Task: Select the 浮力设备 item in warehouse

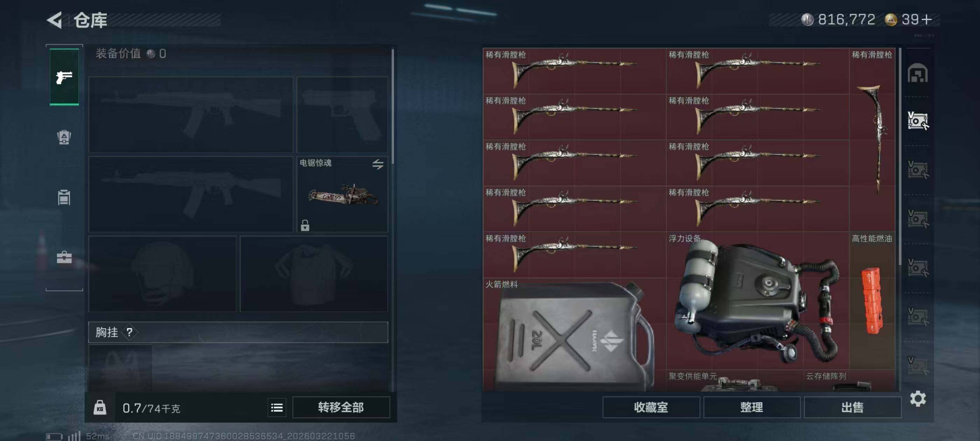Action: [757, 301]
